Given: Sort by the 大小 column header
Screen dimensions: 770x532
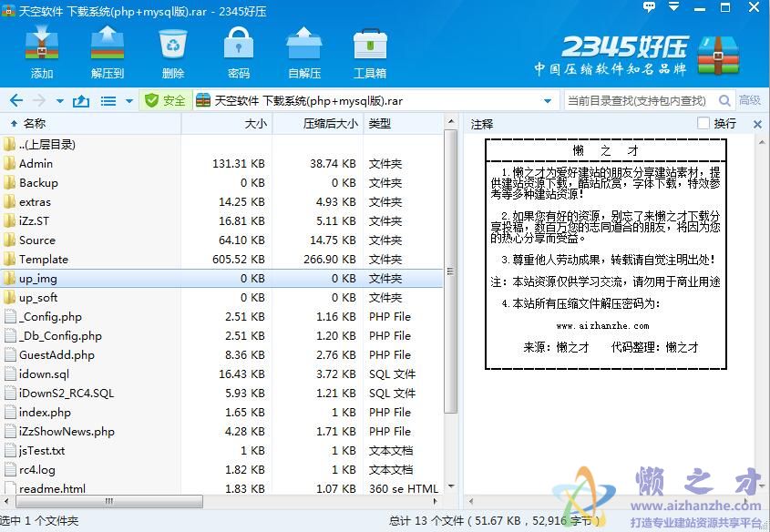Looking at the screenshot, I should click(227, 124).
